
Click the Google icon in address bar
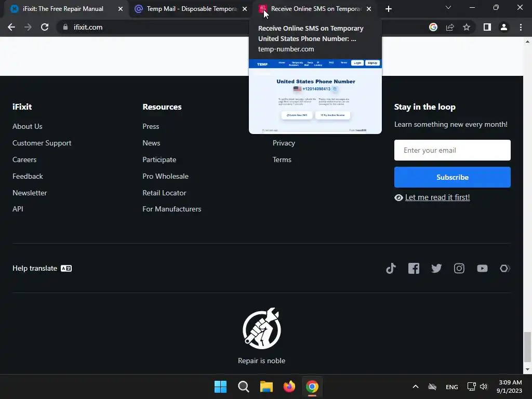pos(433,27)
